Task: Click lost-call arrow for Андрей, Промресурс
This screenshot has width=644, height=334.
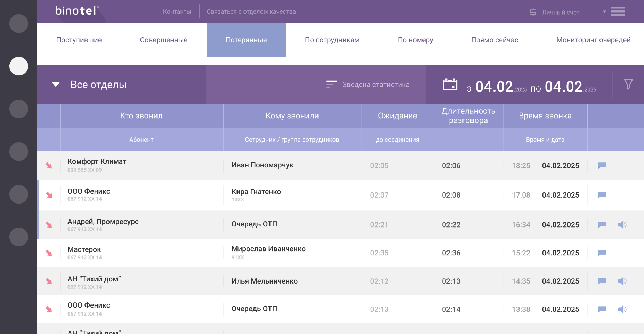Action: click(x=49, y=225)
